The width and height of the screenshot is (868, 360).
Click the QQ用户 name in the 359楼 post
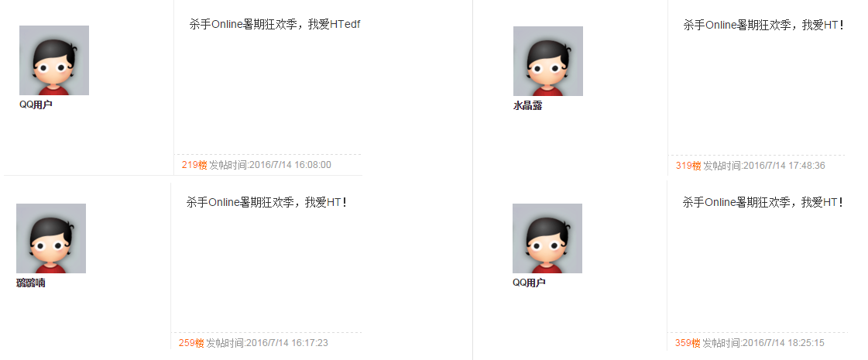click(529, 283)
